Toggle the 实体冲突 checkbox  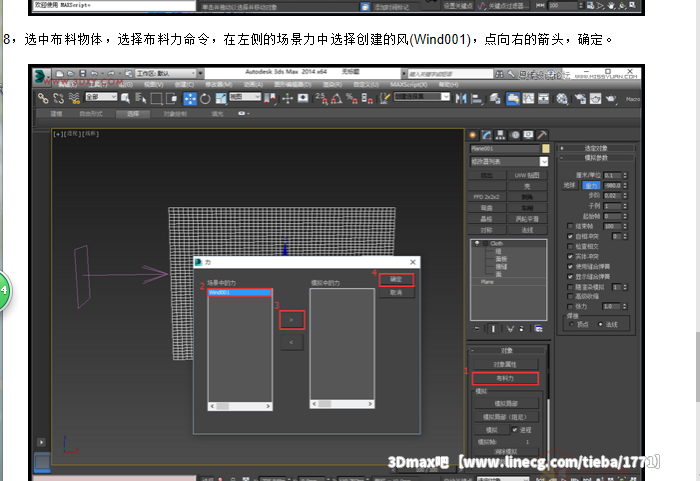[570, 256]
